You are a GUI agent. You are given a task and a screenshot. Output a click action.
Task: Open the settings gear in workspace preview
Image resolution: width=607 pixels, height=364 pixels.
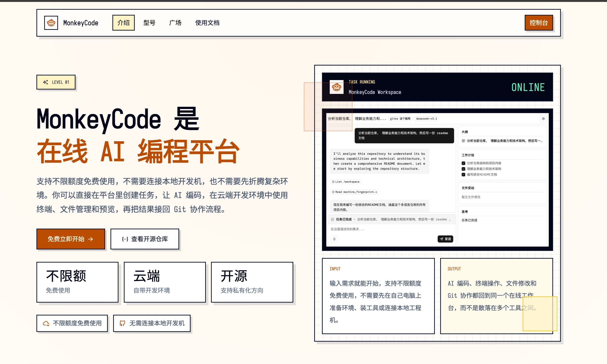point(543,119)
